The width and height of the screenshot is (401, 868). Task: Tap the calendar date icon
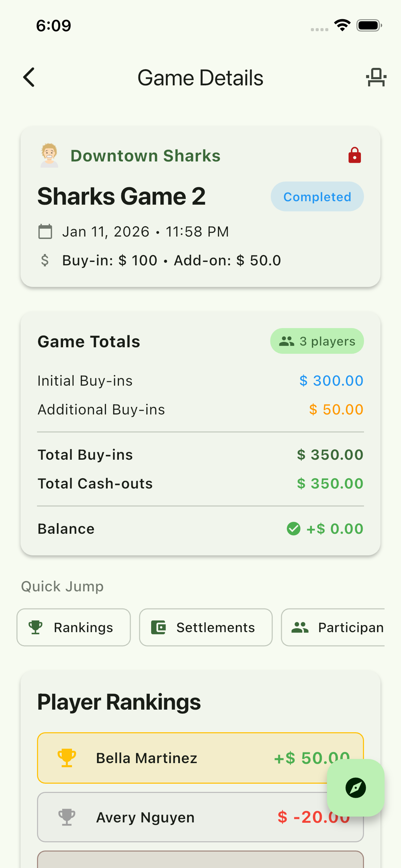(45, 231)
